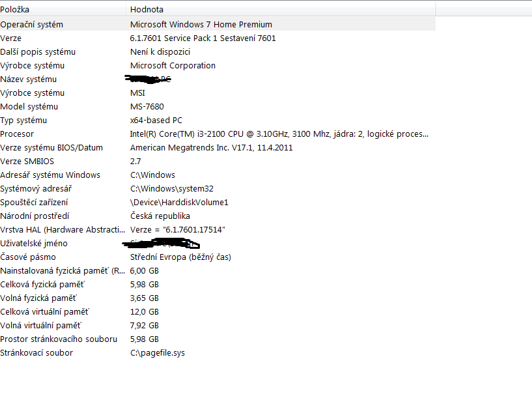
Task: Select the Operační systém row label
Action: pyautogui.click(x=31, y=25)
